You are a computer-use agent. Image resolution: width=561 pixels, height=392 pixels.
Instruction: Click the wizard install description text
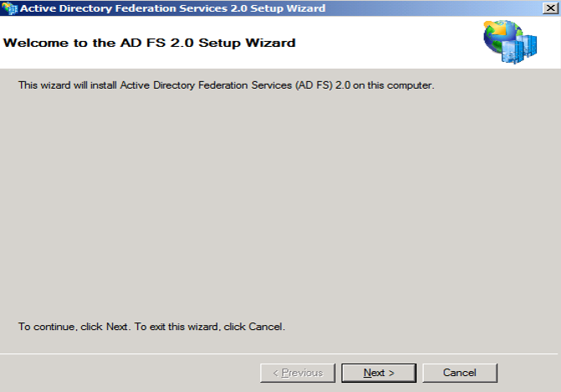point(226,85)
